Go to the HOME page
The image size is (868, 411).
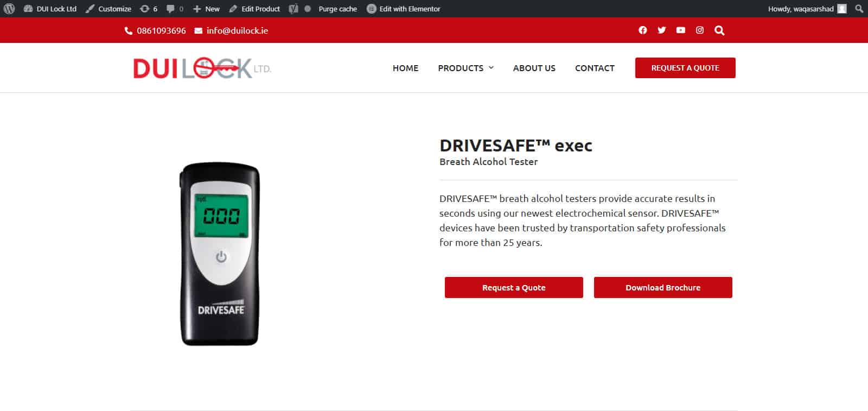[405, 68]
